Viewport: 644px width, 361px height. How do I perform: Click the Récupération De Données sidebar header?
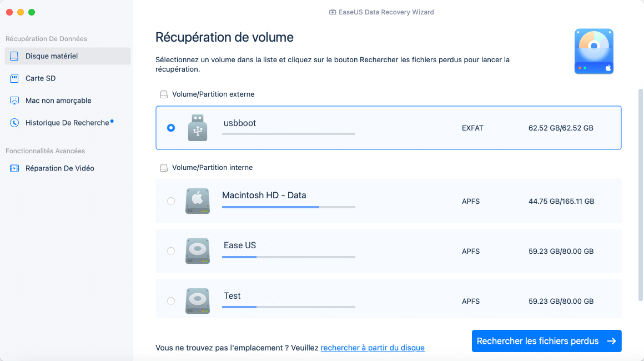point(46,39)
